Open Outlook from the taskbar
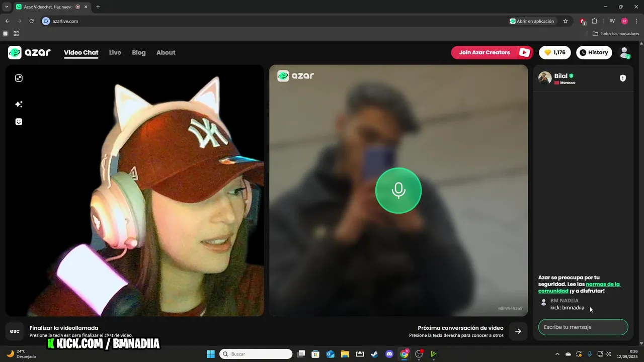The width and height of the screenshot is (644, 362). pos(331,354)
